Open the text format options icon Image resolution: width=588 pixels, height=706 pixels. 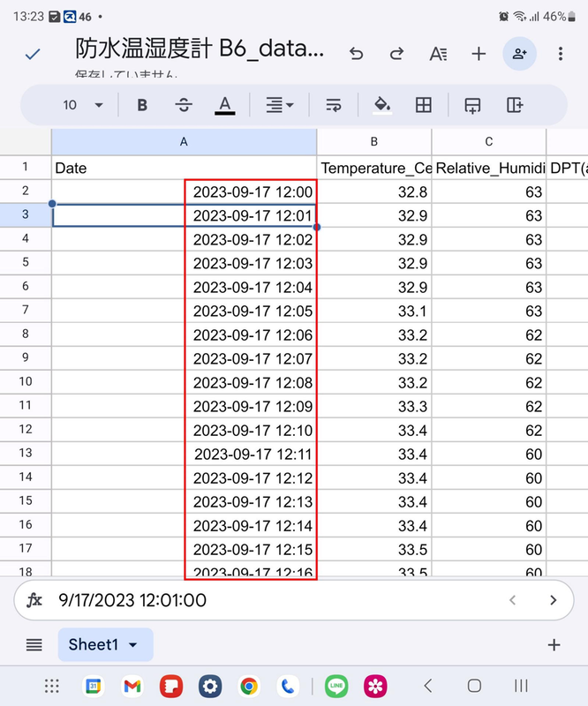click(x=438, y=54)
